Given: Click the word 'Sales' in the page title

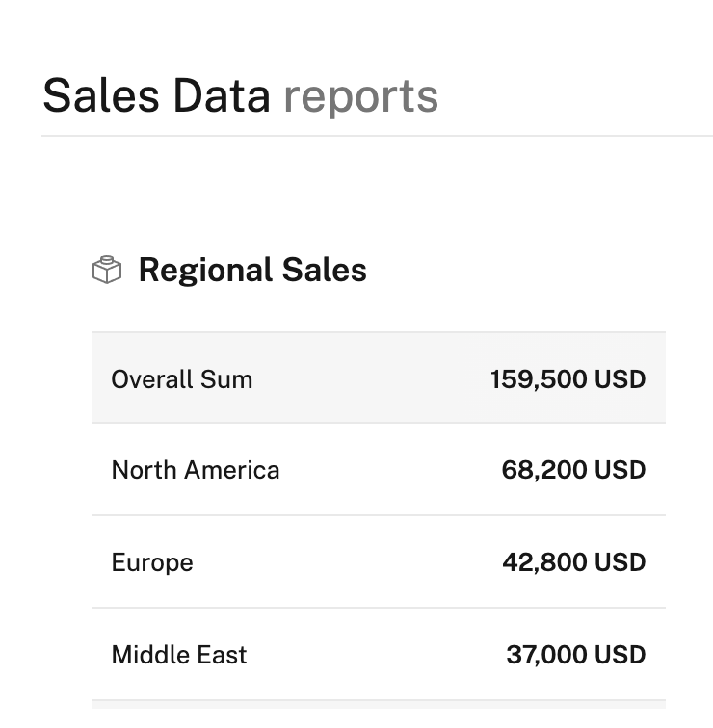Looking at the screenshot, I should [101, 96].
